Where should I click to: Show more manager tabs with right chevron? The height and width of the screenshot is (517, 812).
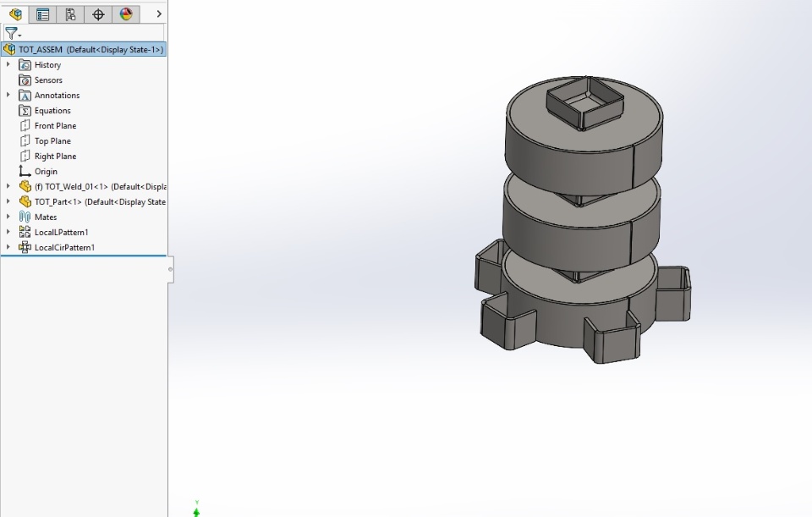point(159,14)
